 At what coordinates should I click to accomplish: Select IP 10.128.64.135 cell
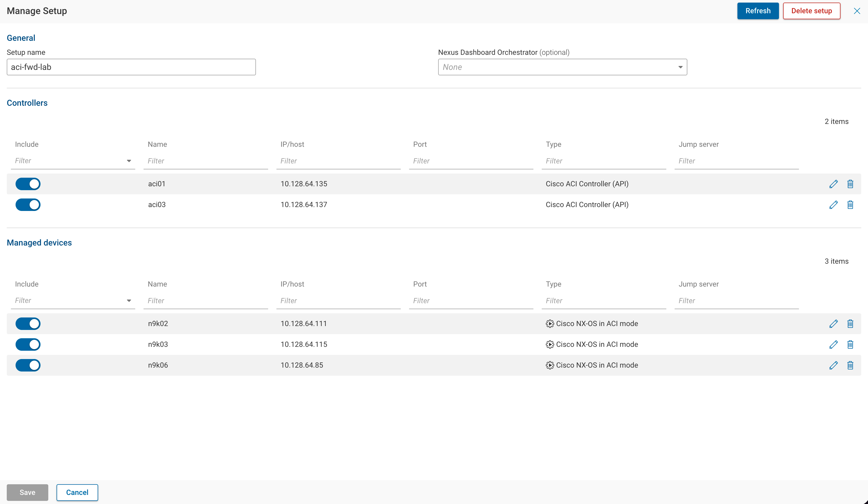coord(304,184)
